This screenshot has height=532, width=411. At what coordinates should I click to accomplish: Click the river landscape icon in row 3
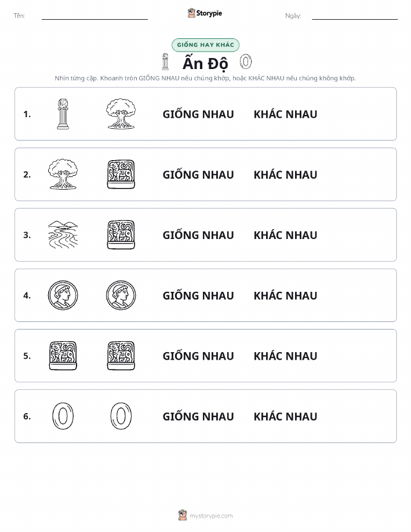pos(63,235)
